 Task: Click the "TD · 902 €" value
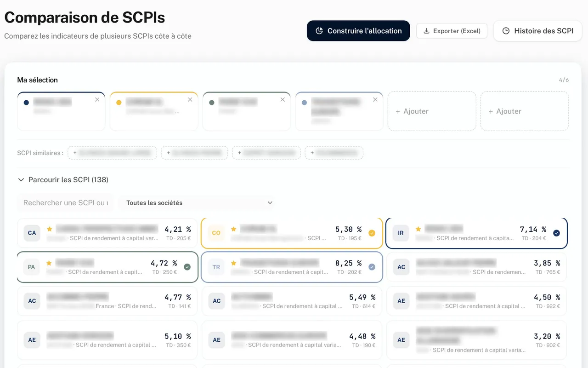(x=548, y=345)
